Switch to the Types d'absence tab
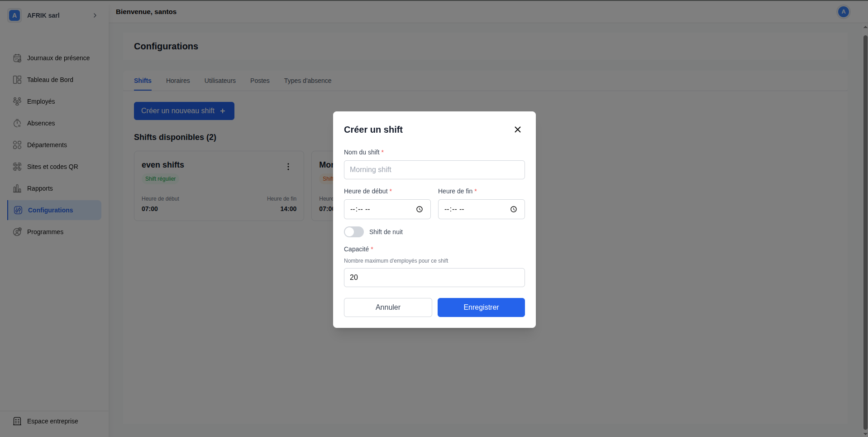Screen dimensions: 868x437 [x=308, y=81]
